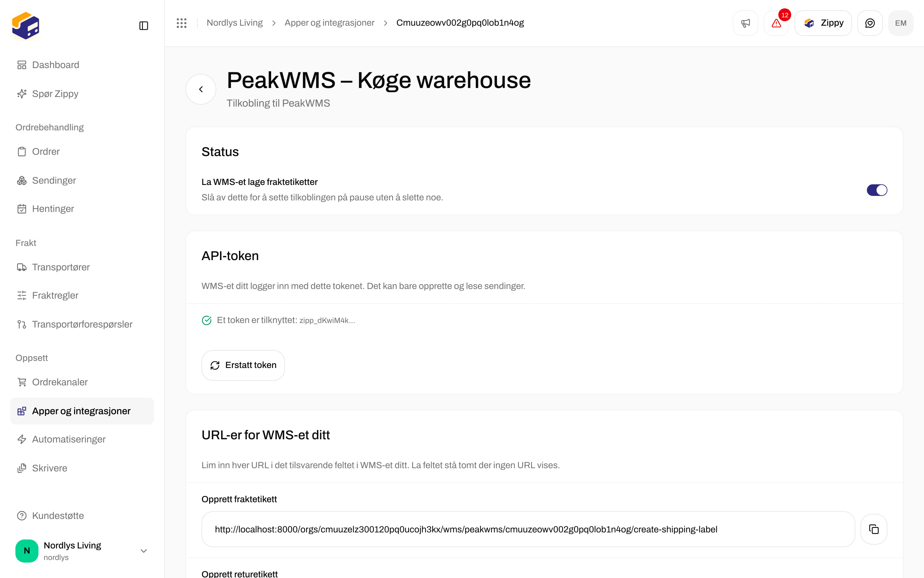The height and width of the screenshot is (578, 924).
Task: Open Transportørforespørsler page
Action: [x=82, y=324]
